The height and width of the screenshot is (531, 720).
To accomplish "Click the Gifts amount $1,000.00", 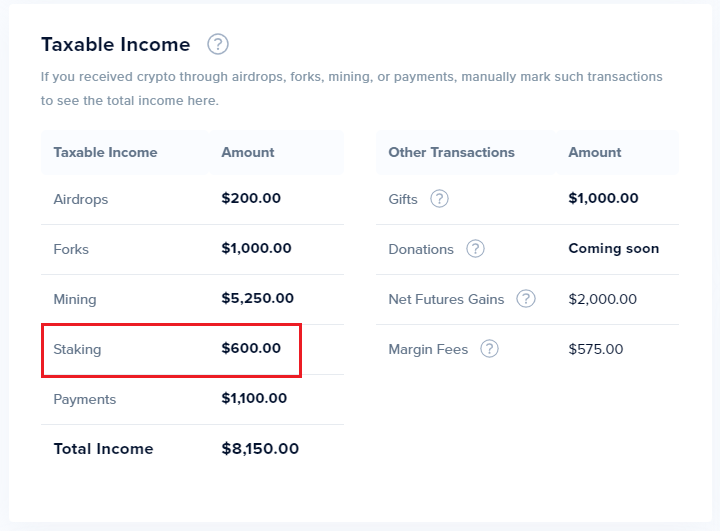I will point(603,198).
